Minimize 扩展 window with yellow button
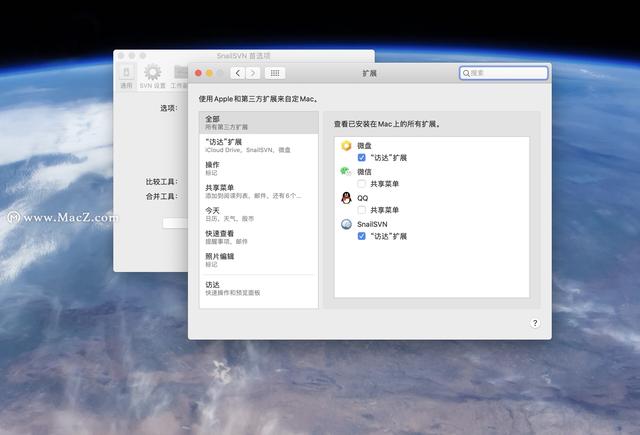This screenshot has width=640, height=435. [209, 73]
